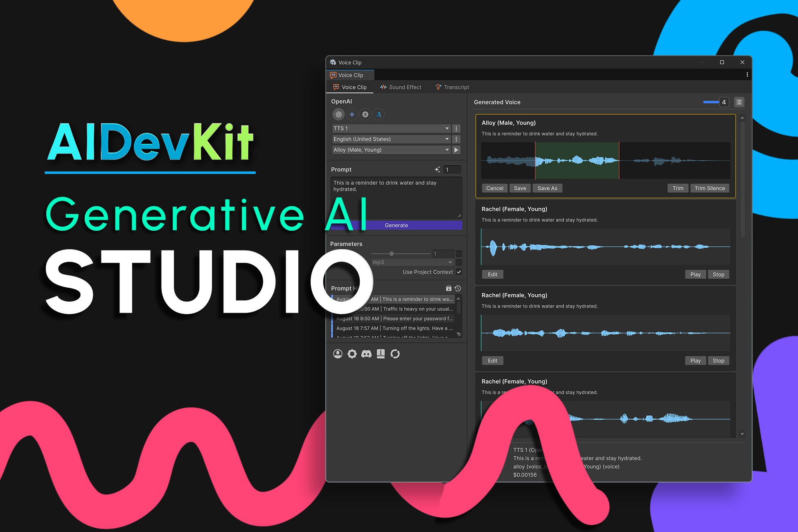Open the English (United States) language dropdown
The image size is (798, 532).
391,139
